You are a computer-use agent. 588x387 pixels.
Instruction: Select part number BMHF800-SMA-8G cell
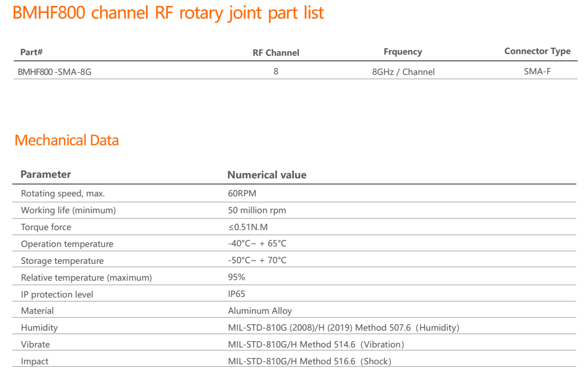pyautogui.click(x=55, y=72)
